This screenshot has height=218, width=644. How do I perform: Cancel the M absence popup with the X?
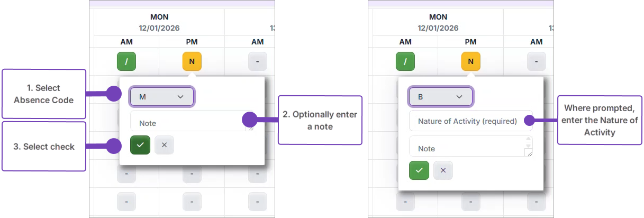click(164, 145)
